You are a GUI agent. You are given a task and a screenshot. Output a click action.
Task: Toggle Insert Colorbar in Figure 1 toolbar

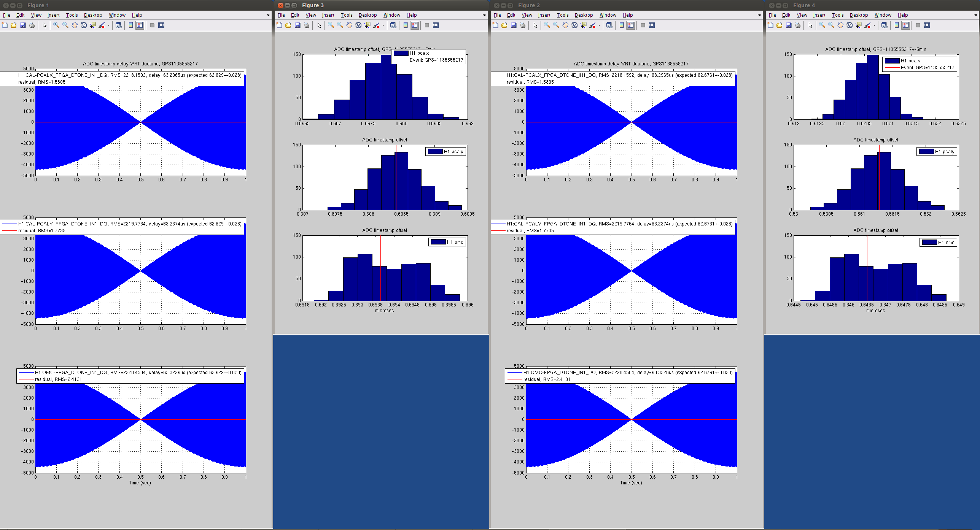[131, 25]
